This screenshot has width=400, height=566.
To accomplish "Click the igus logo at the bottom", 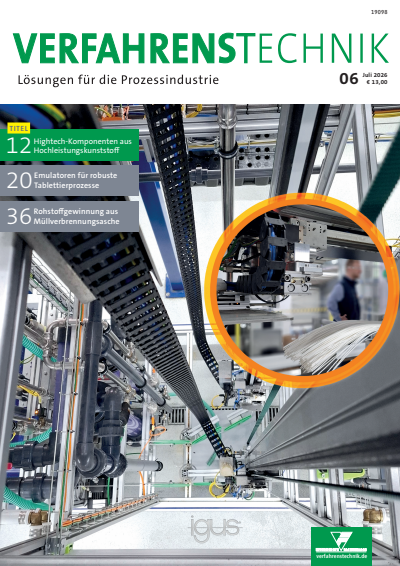I will point(215,530).
